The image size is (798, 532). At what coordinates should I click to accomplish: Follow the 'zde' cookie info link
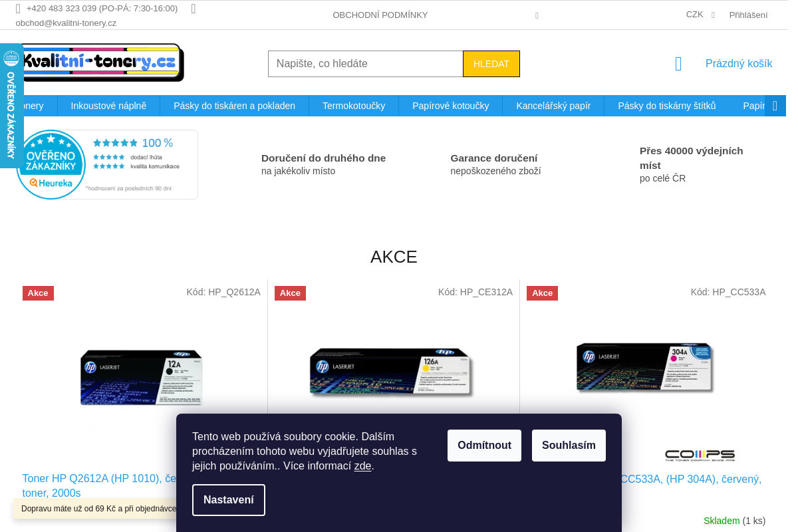[x=362, y=466]
